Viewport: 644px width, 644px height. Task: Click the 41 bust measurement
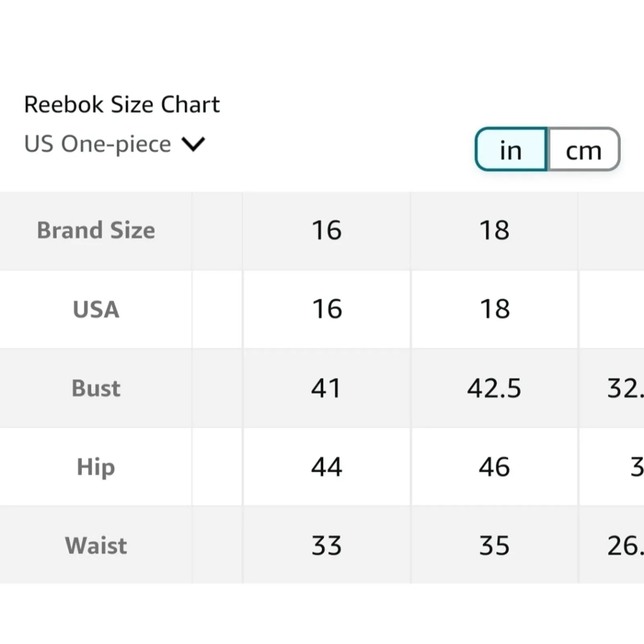tap(326, 388)
